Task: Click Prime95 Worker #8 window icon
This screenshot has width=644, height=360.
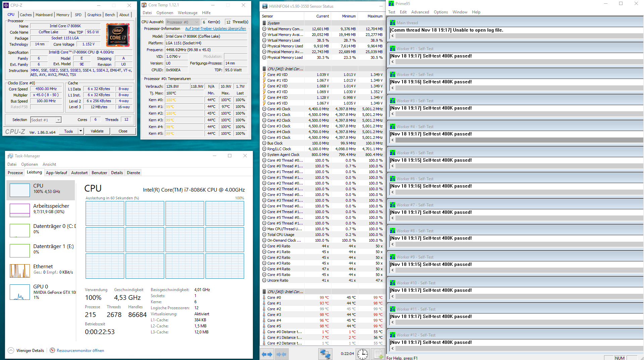Action: [393, 231]
